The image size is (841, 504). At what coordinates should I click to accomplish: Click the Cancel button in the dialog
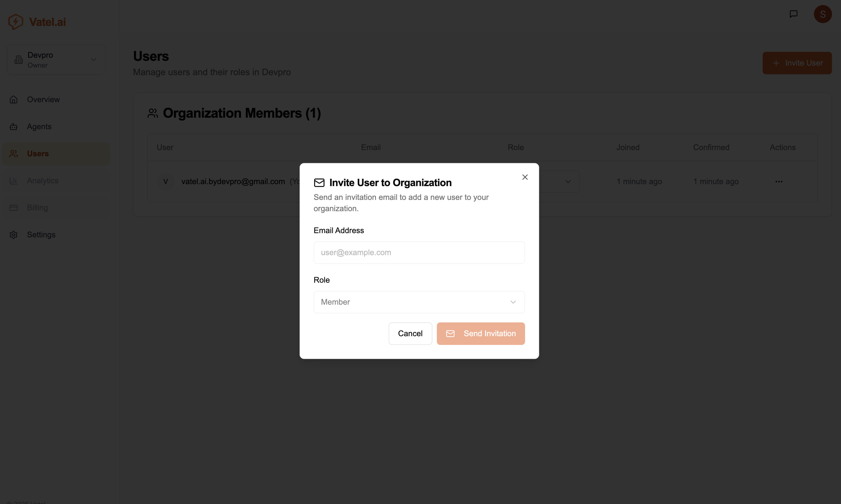pos(410,333)
